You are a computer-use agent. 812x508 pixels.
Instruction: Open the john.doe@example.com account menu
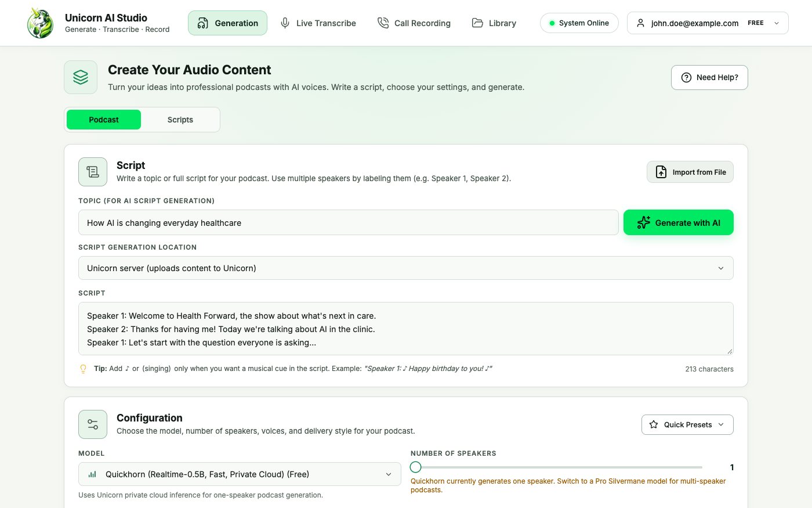(708, 23)
